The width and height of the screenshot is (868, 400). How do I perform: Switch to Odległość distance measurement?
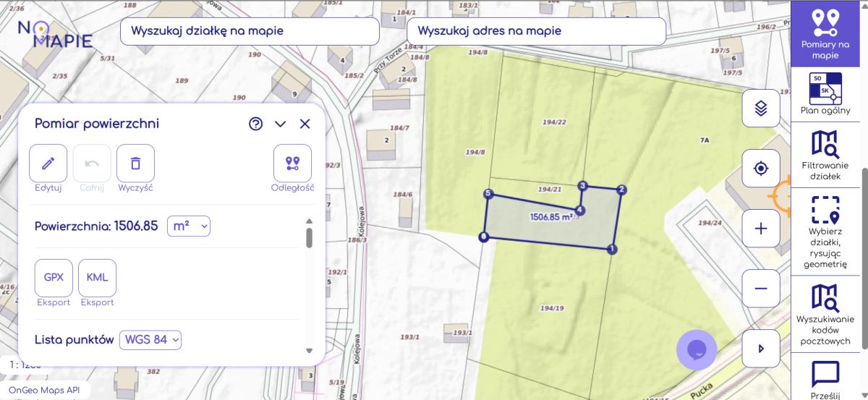coord(292,163)
